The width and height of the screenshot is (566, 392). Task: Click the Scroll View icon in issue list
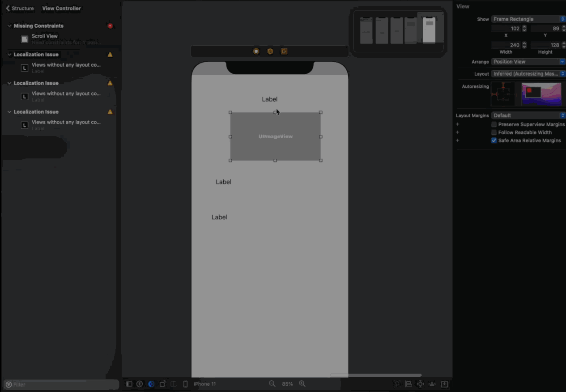(25, 39)
